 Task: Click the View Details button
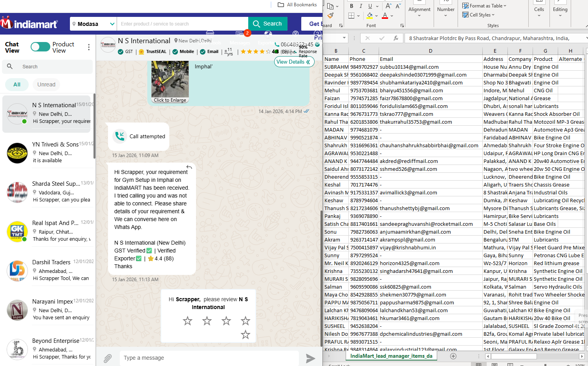tap(294, 62)
